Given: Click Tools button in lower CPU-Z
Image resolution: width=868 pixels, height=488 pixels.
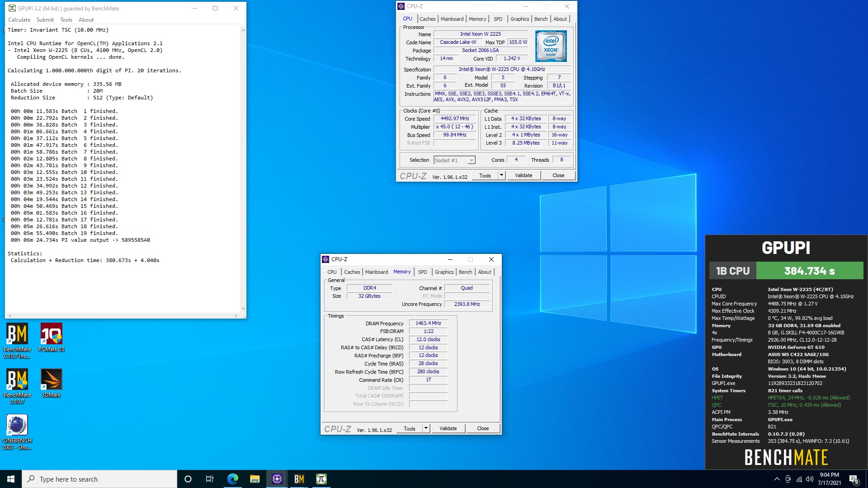Looking at the screenshot, I should pos(410,428).
